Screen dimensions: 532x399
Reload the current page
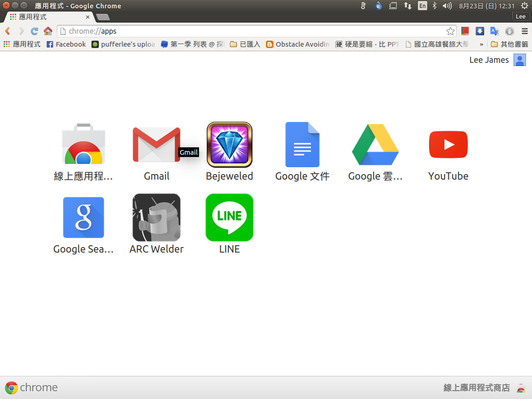(34, 31)
